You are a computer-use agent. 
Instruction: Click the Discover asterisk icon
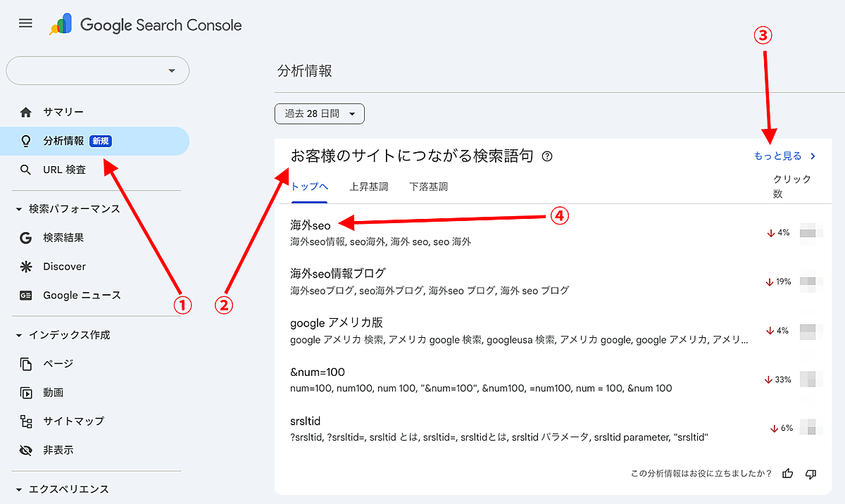click(x=26, y=267)
